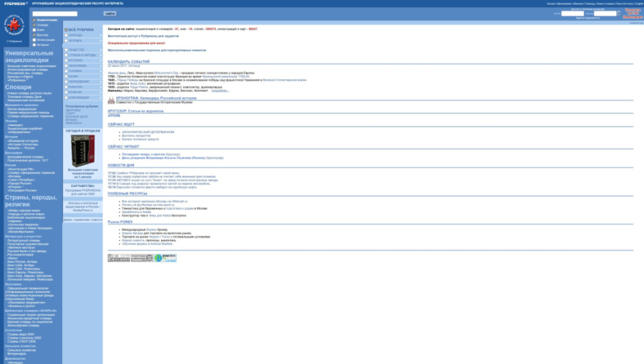This screenshot has height=364, width=644.
Task: Expand the ТЕХНИКА rubric submenu
Action: pyautogui.click(x=100, y=70)
